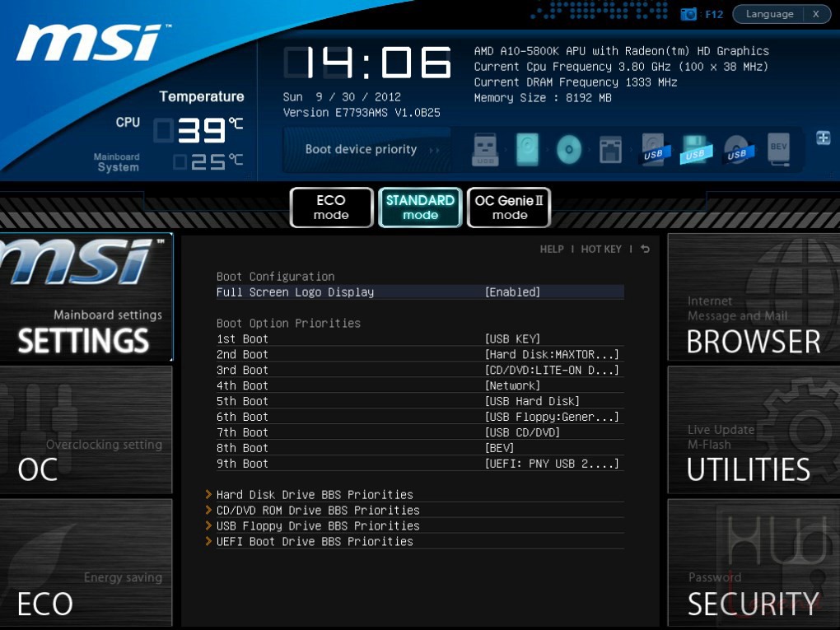
Task: Click the screenshot camera F12 icon
Action: 688,15
